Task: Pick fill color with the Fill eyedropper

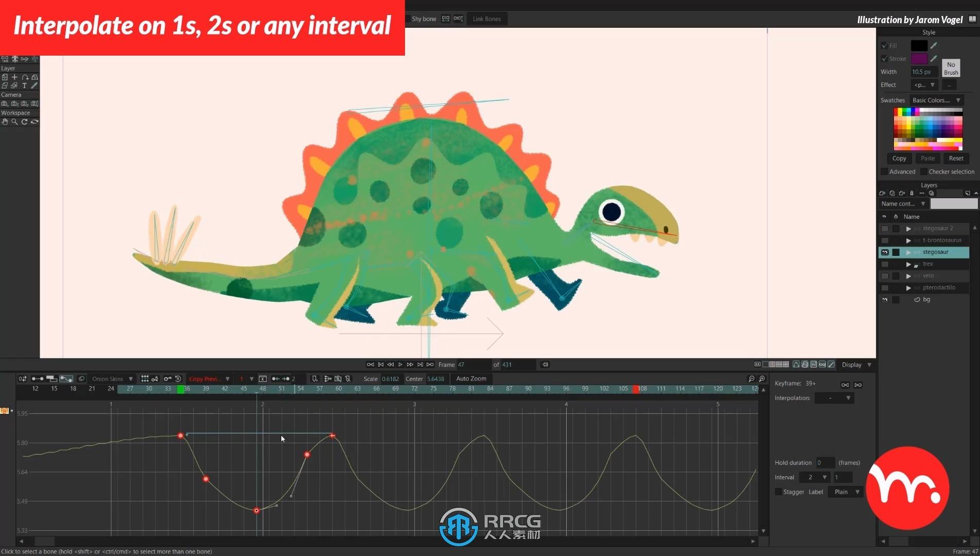Action: [934, 45]
